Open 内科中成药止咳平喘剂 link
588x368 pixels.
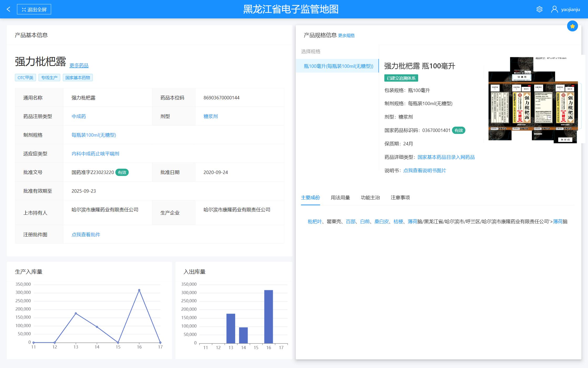tap(95, 154)
